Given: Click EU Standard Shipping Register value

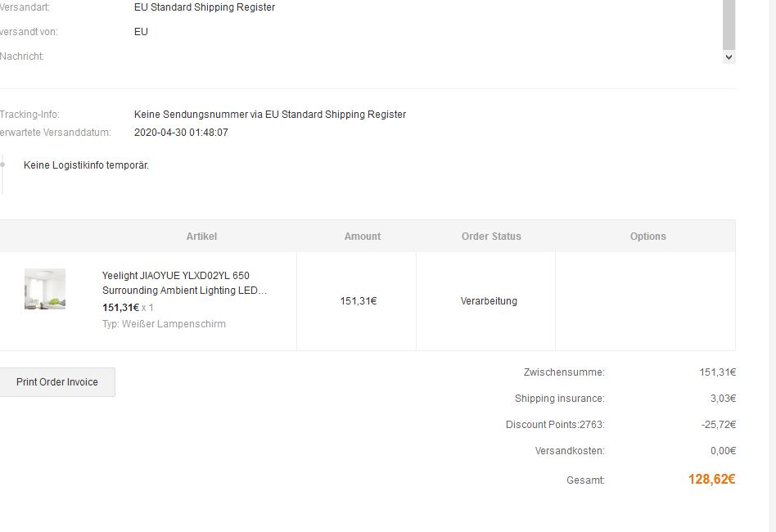Looking at the screenshot, I should click(x=205, y=7).
